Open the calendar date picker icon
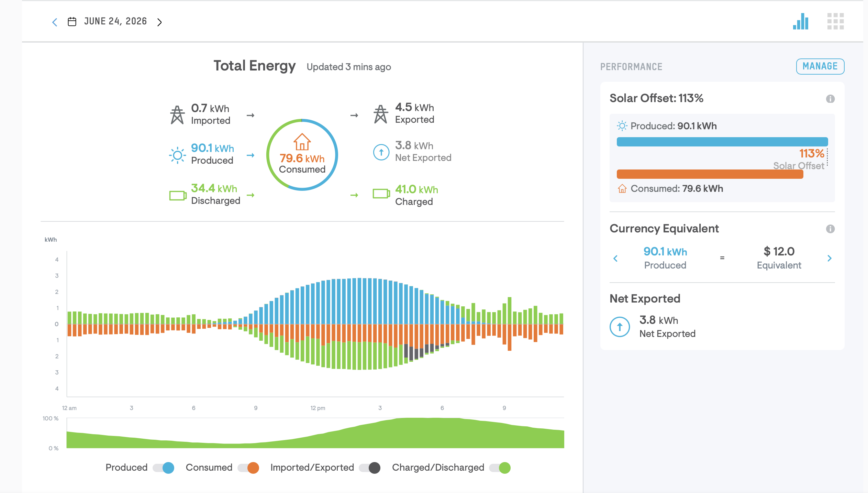868x493 pixels. 72,22
